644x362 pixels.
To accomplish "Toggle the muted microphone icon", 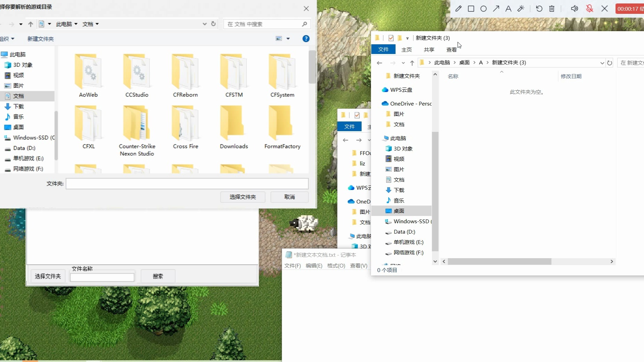I will coord(589,9).
